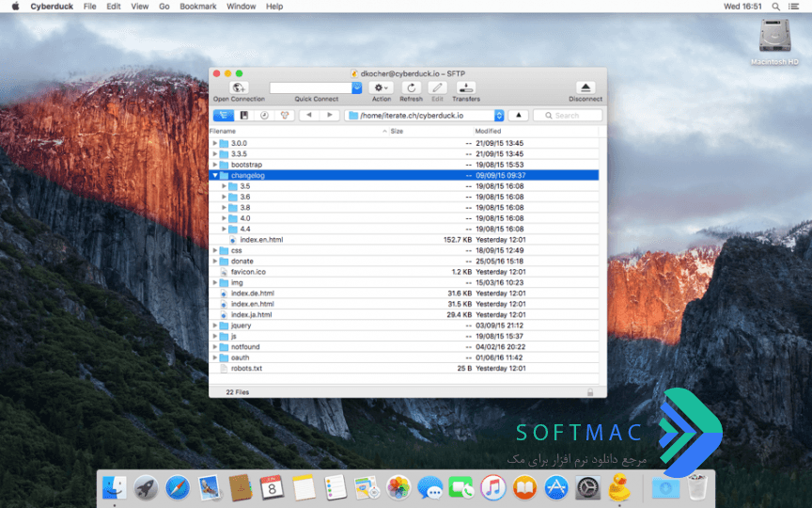Expand the 4.4 subfolder
This screenshot has height=508, width=812.
click(224, 229)
